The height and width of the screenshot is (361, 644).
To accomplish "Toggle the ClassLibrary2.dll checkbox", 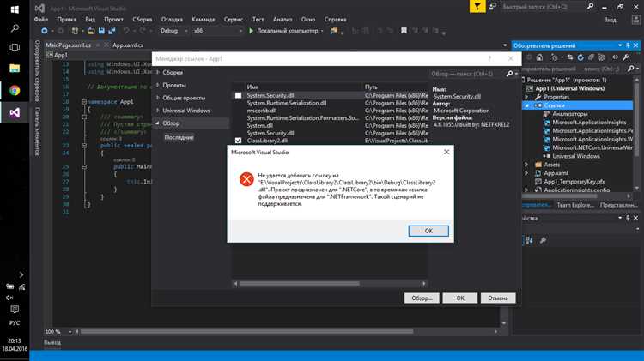I will (238, 141).
